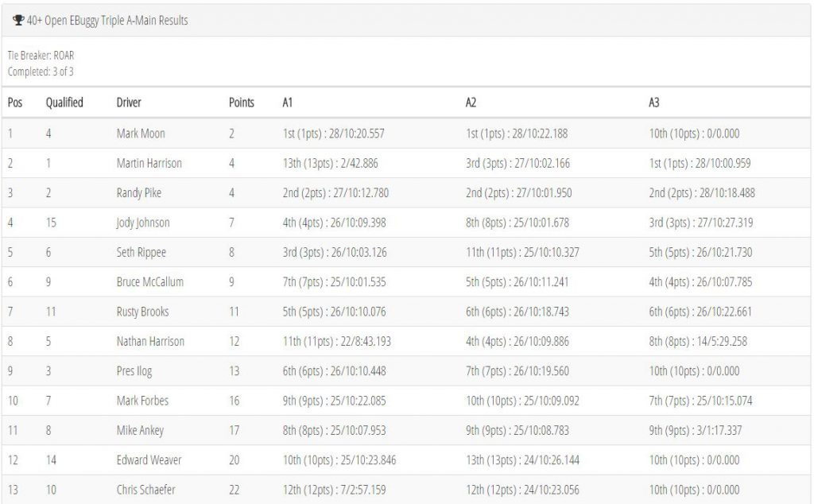Click Edward Weaver's A2 result '24/10:26.144'

552,460
